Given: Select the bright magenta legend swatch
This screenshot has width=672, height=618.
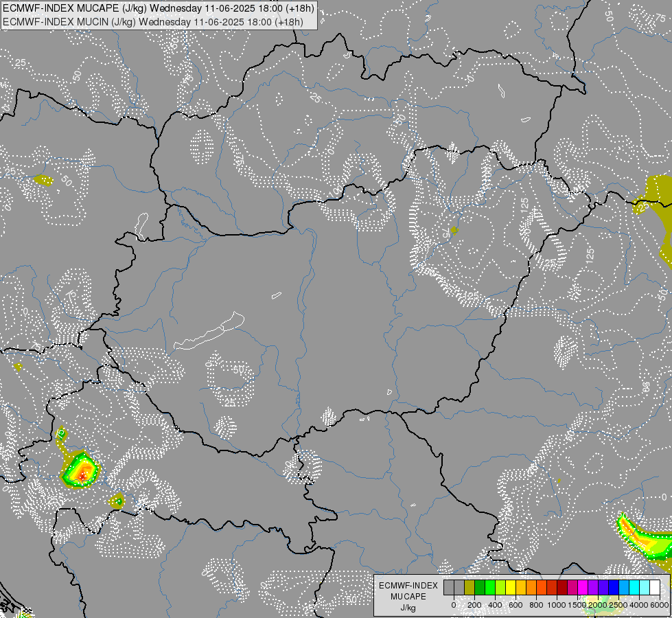Looking at the screenshot, I should point(583,588).
